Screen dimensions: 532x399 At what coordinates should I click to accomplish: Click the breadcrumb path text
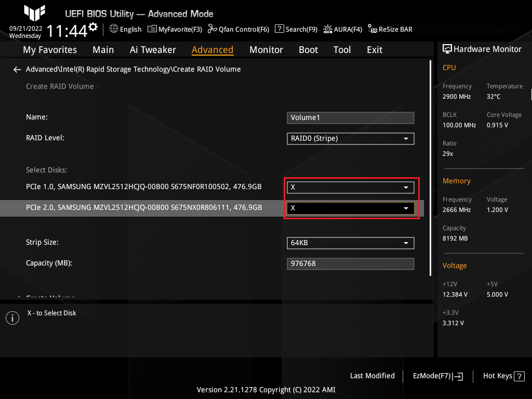tap(134, 69)
